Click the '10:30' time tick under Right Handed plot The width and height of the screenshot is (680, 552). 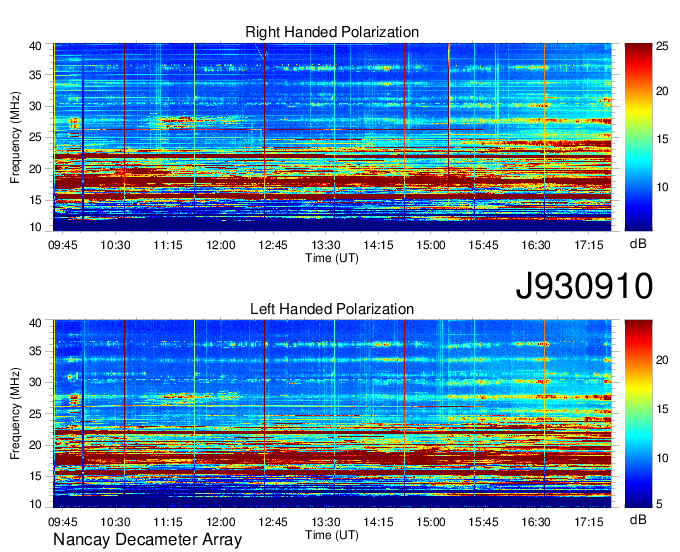pos(115,245)
